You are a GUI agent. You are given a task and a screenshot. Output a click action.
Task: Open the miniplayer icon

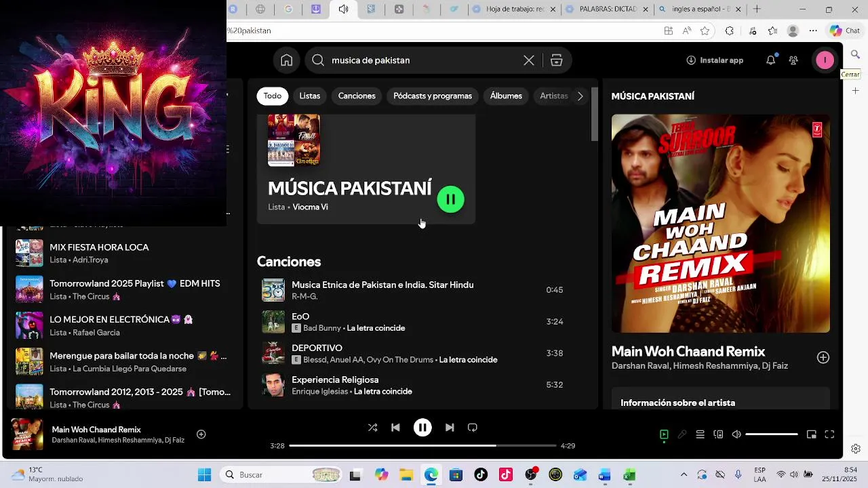pos(811,434)
